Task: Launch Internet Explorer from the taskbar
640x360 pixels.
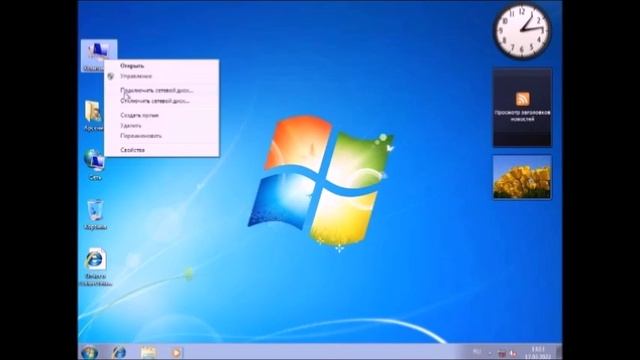Action: [119, 352]
